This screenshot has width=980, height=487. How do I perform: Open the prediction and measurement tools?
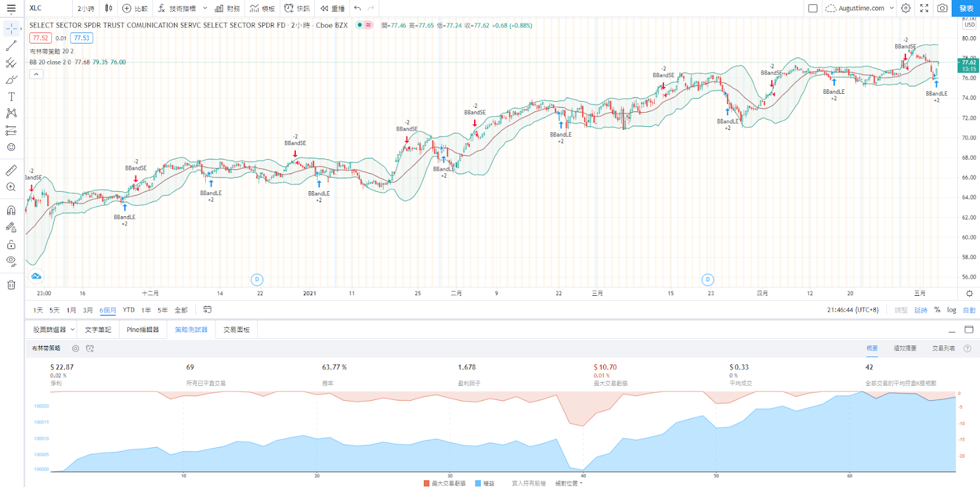tap(11, 130)
